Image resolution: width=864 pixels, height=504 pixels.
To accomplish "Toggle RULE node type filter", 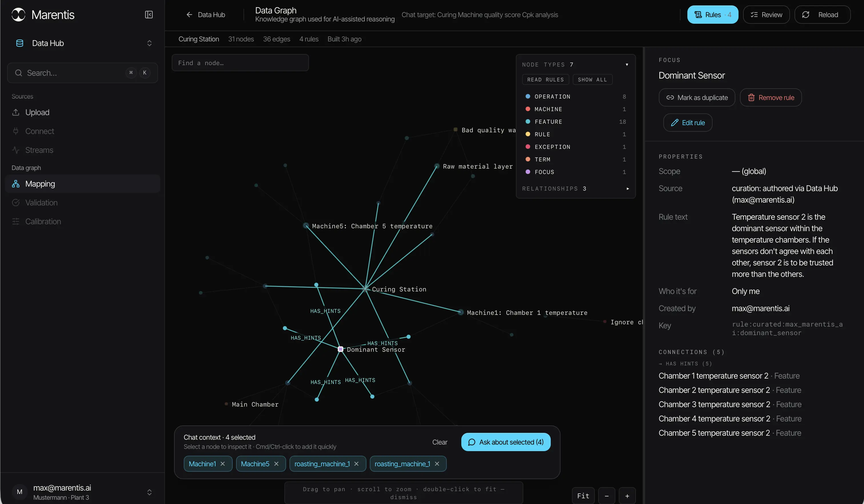I will (x=576, y=134).
